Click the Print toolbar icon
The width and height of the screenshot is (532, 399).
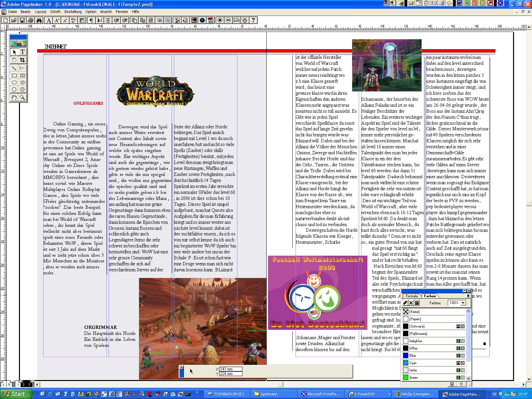pyautogui.click(x=31, y=20)
